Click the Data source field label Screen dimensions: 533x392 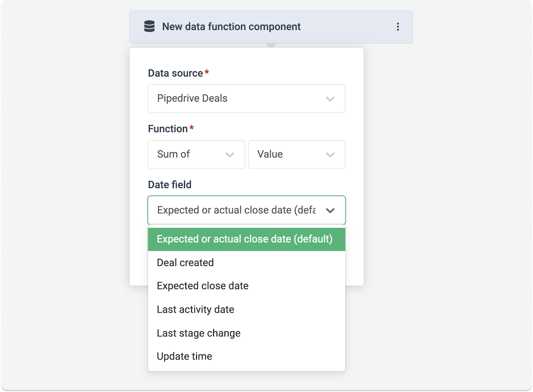[x=175, y=73]
